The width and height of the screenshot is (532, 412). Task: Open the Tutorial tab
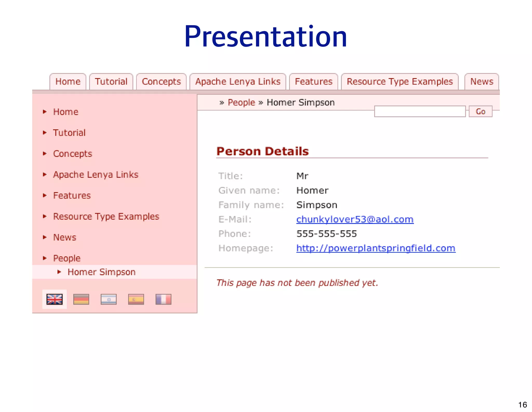(x=111, y=82)
